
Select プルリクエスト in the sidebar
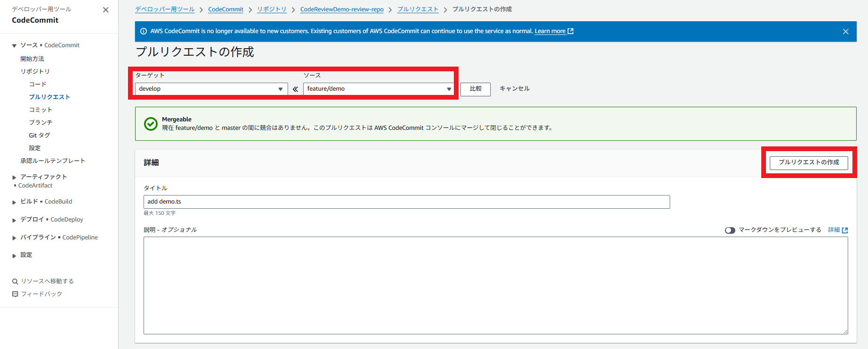pos(50,97)
